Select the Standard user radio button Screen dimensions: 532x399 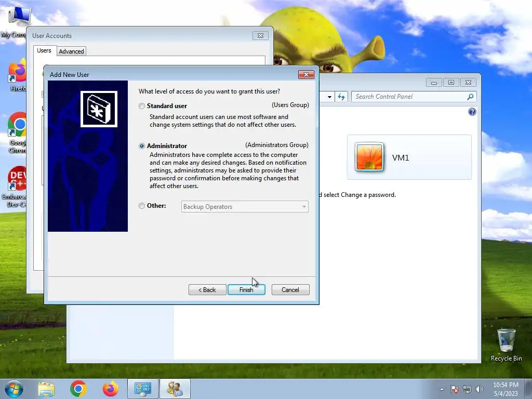pyautogui.click(x=142, y=106)
